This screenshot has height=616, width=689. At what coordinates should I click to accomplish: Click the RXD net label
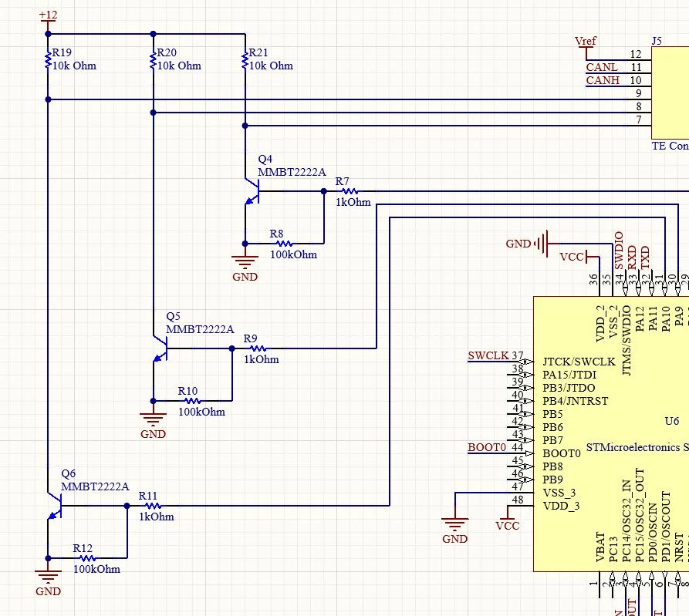click(632, 258)
